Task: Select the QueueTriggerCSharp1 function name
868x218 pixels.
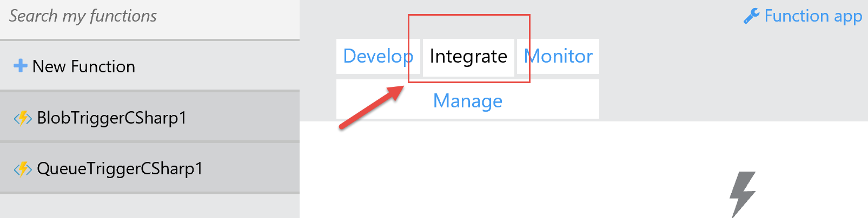Action: click(x=120, y=169)
